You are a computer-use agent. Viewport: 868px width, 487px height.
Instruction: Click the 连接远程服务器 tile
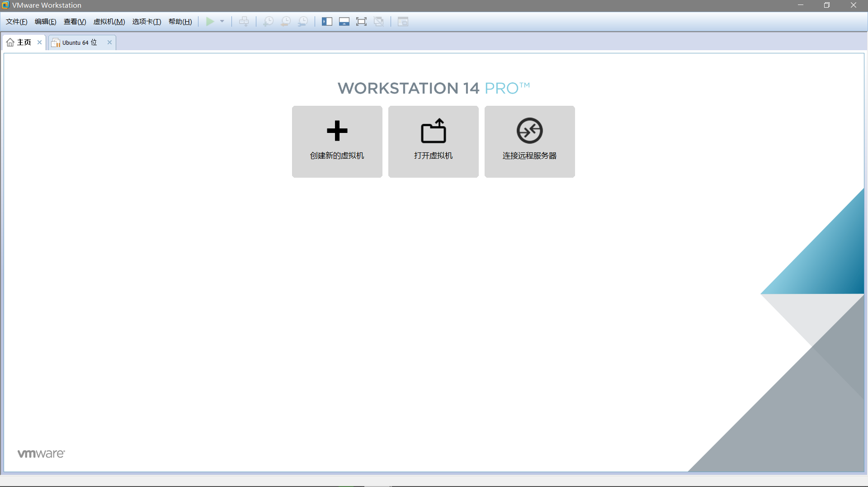529,142
